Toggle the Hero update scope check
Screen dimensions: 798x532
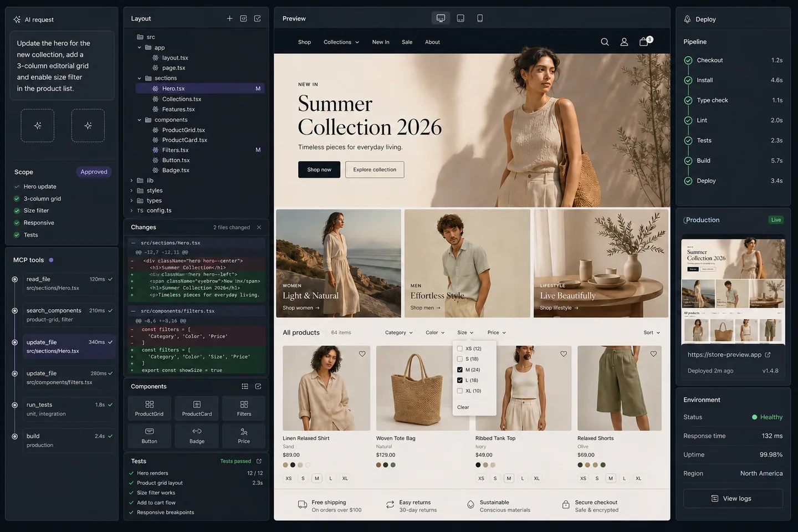pyautogui.click(x=17, y=187)
